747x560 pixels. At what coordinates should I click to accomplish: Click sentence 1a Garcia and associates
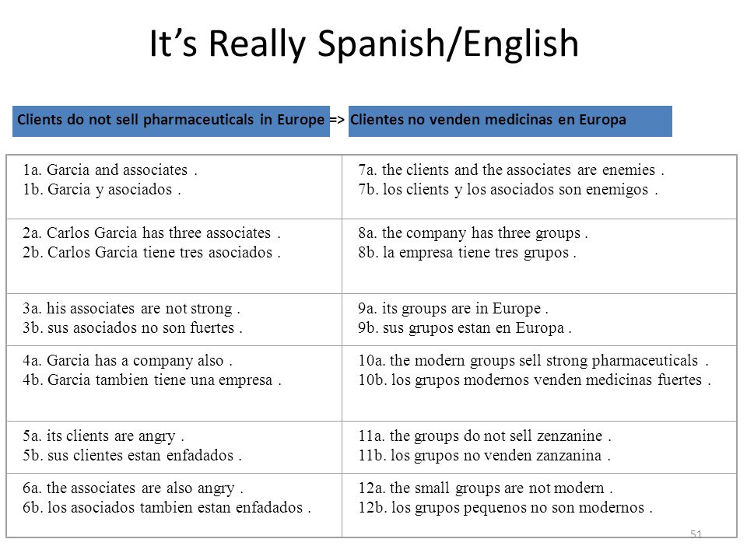point(110,170)
